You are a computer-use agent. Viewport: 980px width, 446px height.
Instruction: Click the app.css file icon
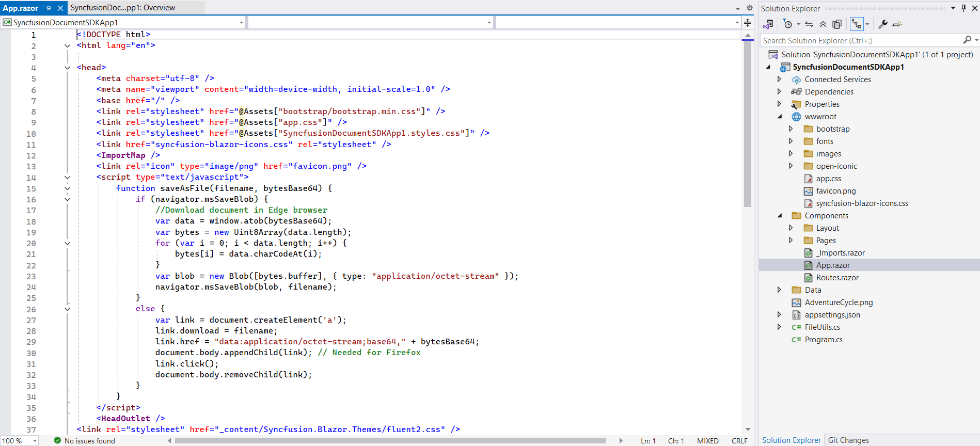click(808, 179)
